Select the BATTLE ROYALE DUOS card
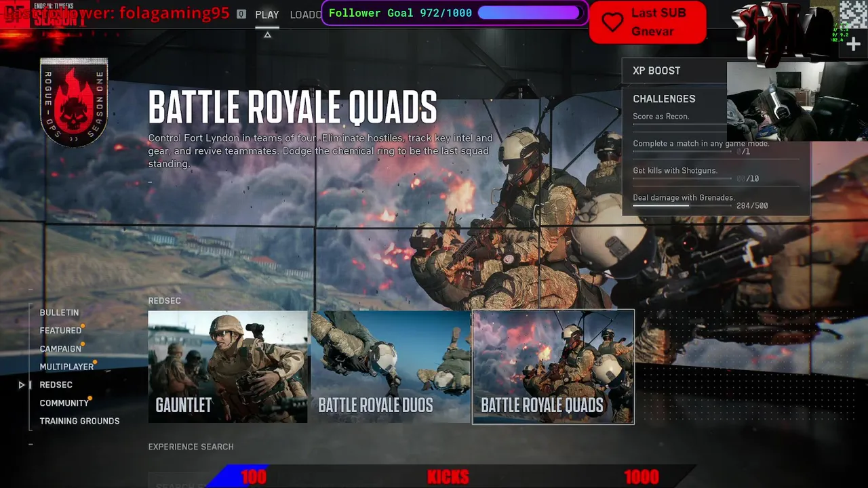Viewport: 868px width, 488px height. coord(391,367)
